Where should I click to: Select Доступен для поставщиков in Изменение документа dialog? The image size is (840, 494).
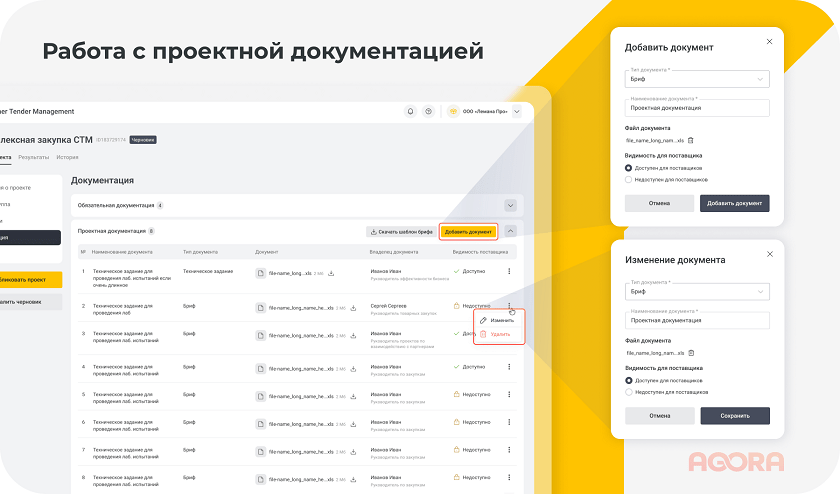629,380
